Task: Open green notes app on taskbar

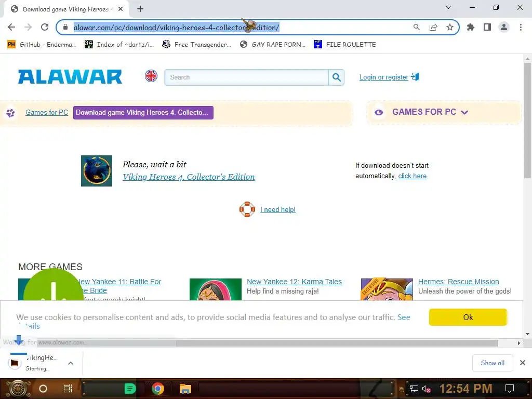Action: coord(130,389)
